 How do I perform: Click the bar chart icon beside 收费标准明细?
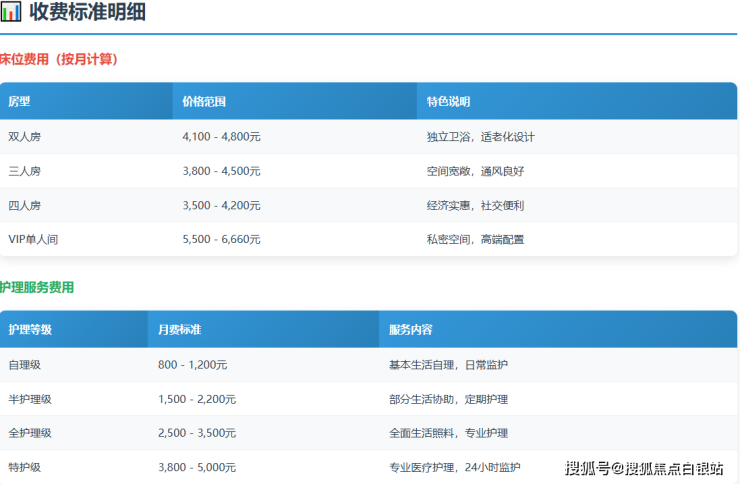[11, 14]
